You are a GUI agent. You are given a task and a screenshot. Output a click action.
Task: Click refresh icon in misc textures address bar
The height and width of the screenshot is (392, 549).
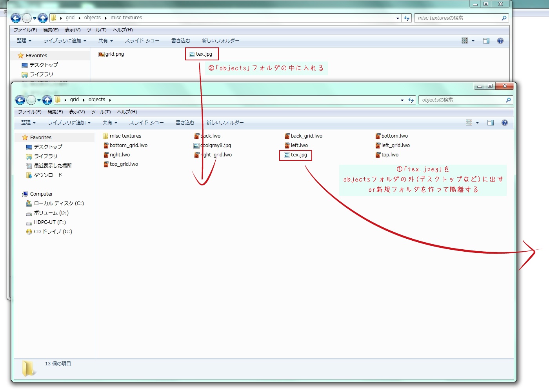[x=407, y=18]
